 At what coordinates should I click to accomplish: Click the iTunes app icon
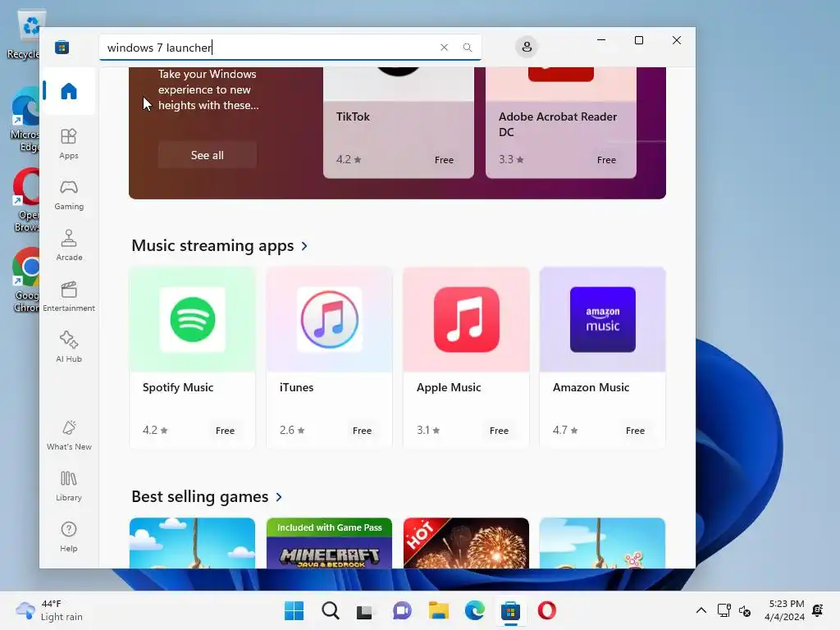click(x=330, y=319)
